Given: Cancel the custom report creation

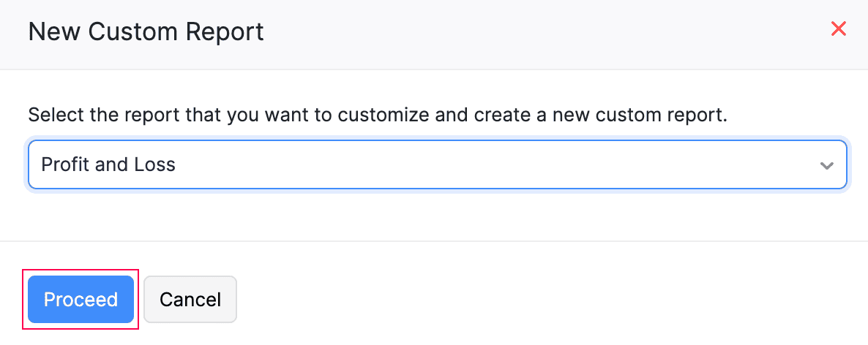Looking at the screenshot, I should [190, 299].
